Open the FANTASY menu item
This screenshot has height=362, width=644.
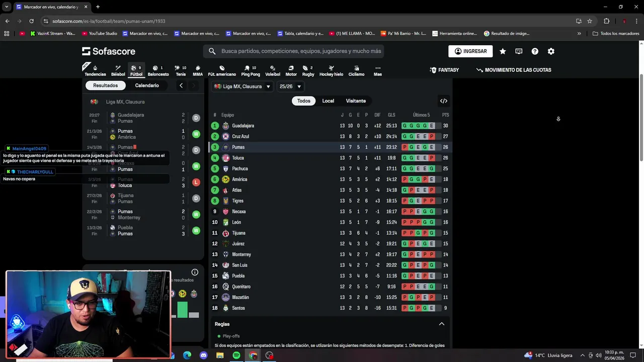click(x=444, y=70)
